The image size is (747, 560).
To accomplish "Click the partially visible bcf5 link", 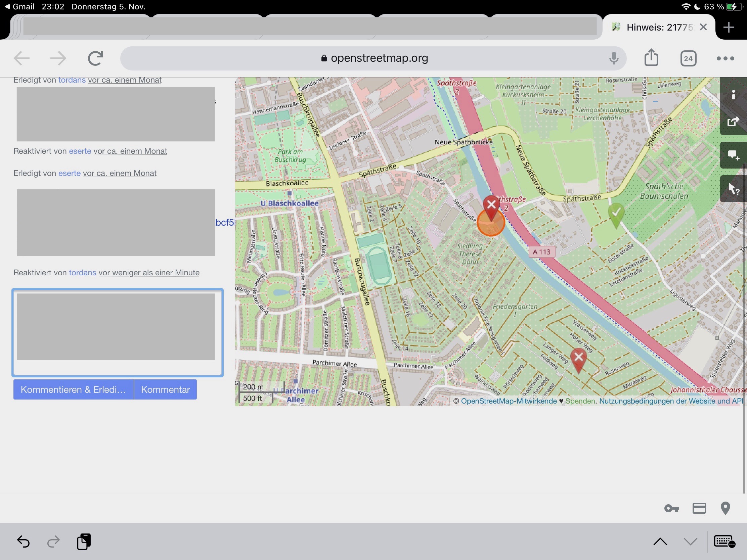I will 225,223.
